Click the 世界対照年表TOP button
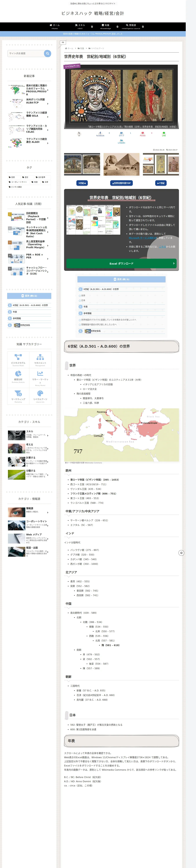 pyautogui.click(x=121, y=183)
